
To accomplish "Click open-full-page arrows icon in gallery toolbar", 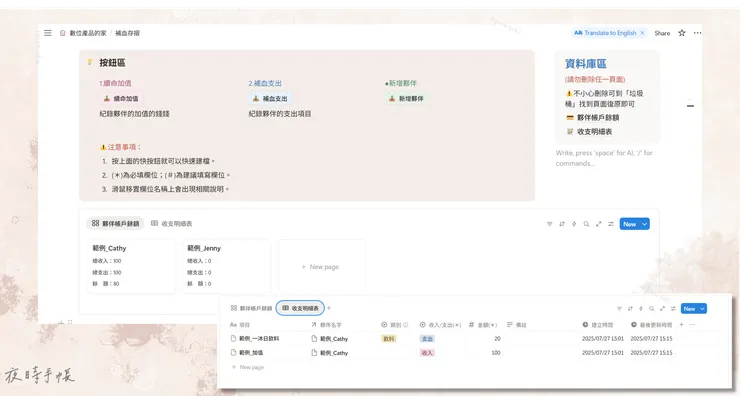I will coord(598,224).
